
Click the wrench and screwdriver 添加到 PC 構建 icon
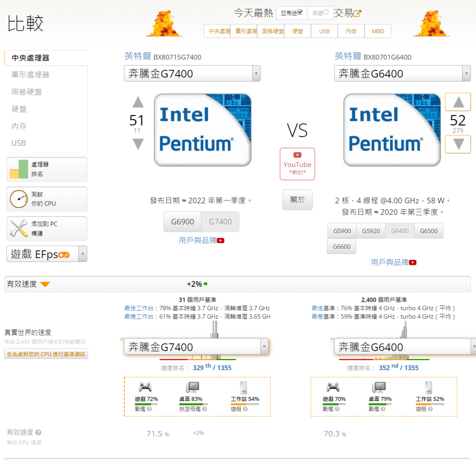click(x=19, y=228)
